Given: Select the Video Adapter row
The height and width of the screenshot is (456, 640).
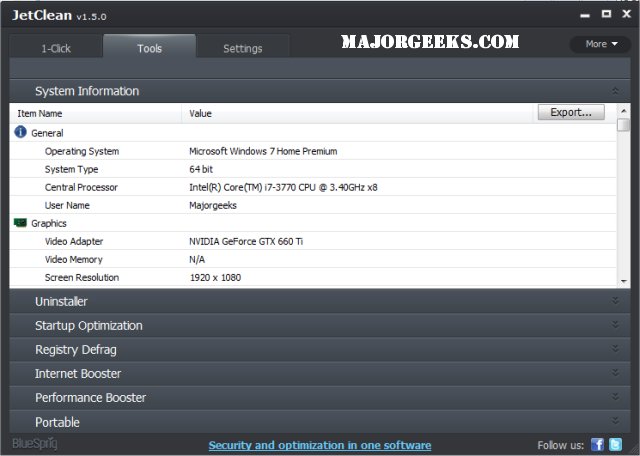Looking at the screenshot, I should tap(313, 241).
